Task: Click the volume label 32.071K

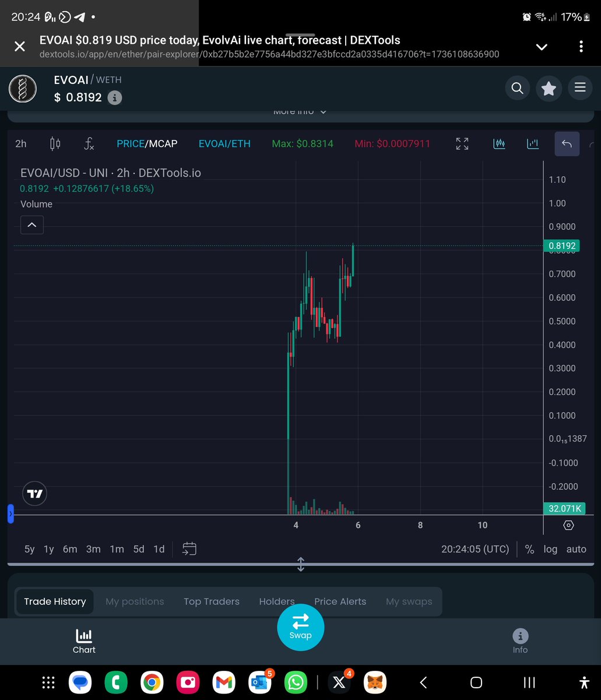Action: coord(564,509)
